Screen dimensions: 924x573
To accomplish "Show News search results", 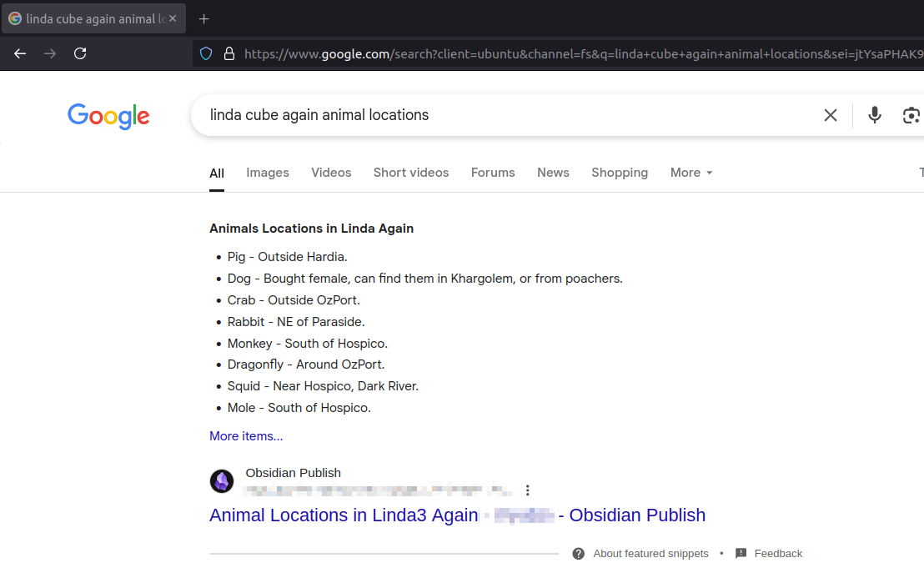I will click(553, 173).
